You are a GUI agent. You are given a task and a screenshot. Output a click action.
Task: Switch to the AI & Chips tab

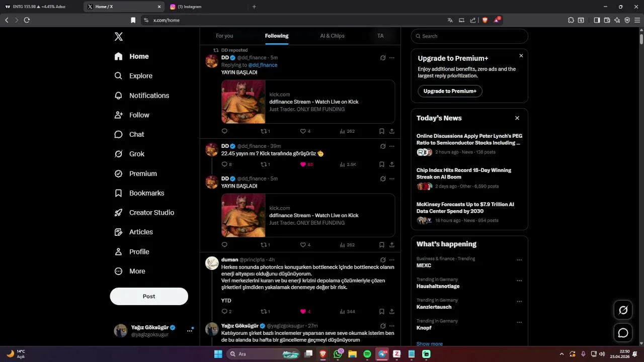332,36
